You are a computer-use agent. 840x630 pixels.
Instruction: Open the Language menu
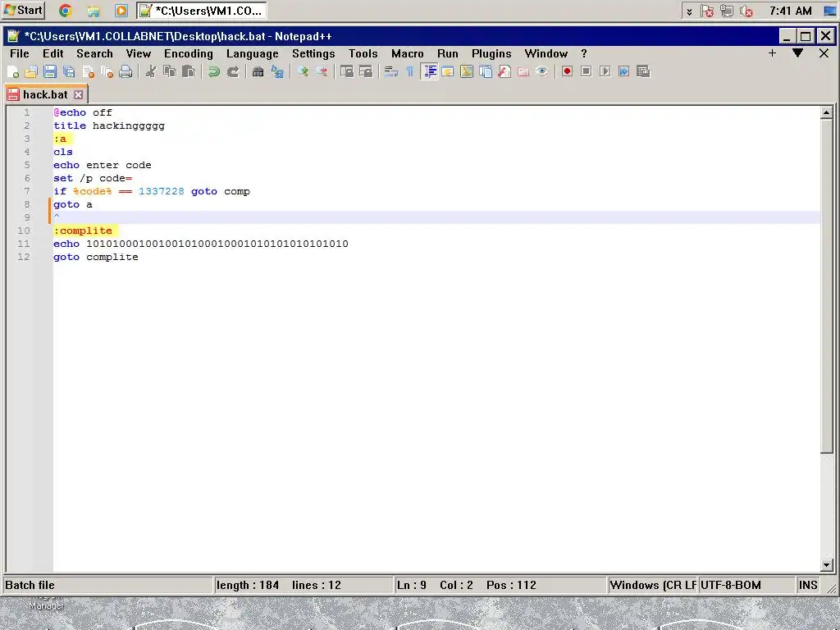pyautogui.click(x=253, y=53)
